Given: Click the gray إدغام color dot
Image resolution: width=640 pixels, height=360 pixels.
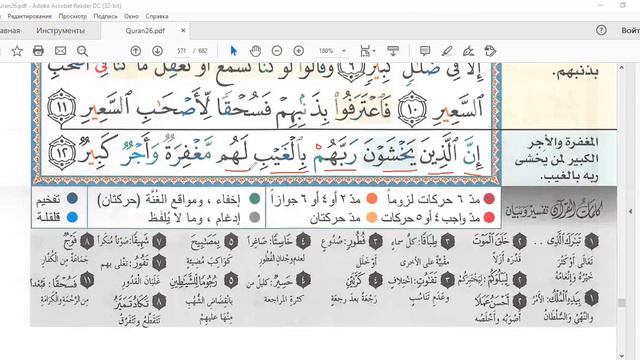Looking at the screenshot, I should point(255,217).
